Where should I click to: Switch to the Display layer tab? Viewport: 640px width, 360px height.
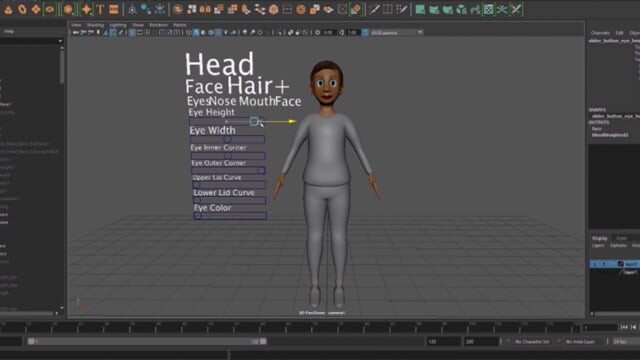coord(600,238)
